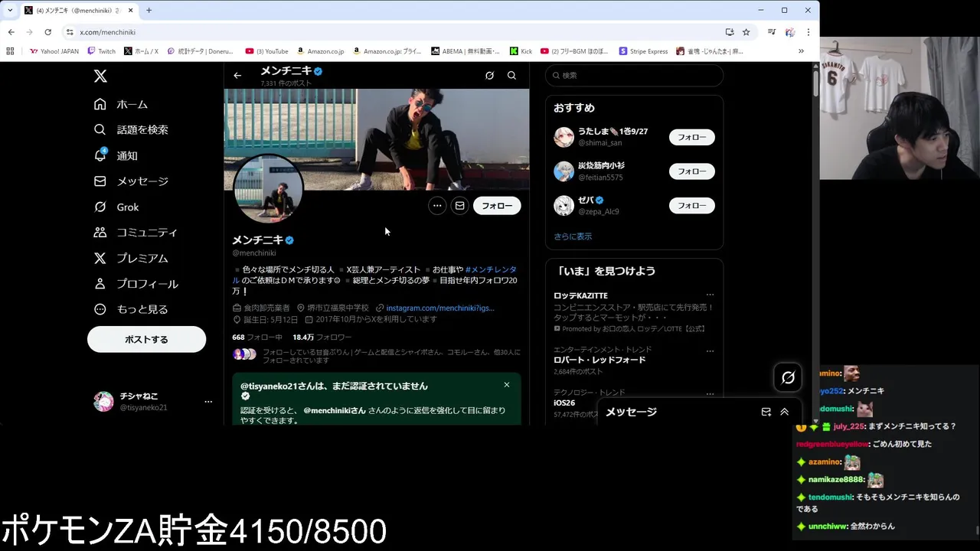980x551 pixels.
Task: Open the Twitch bookmark
Action: pos(101,51)
